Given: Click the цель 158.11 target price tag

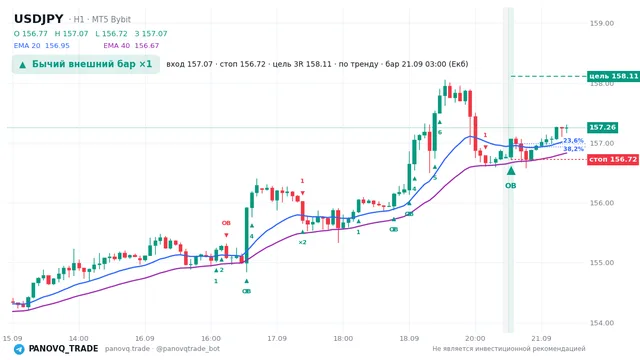Looking at the screenshot, I should pos(613,76).
